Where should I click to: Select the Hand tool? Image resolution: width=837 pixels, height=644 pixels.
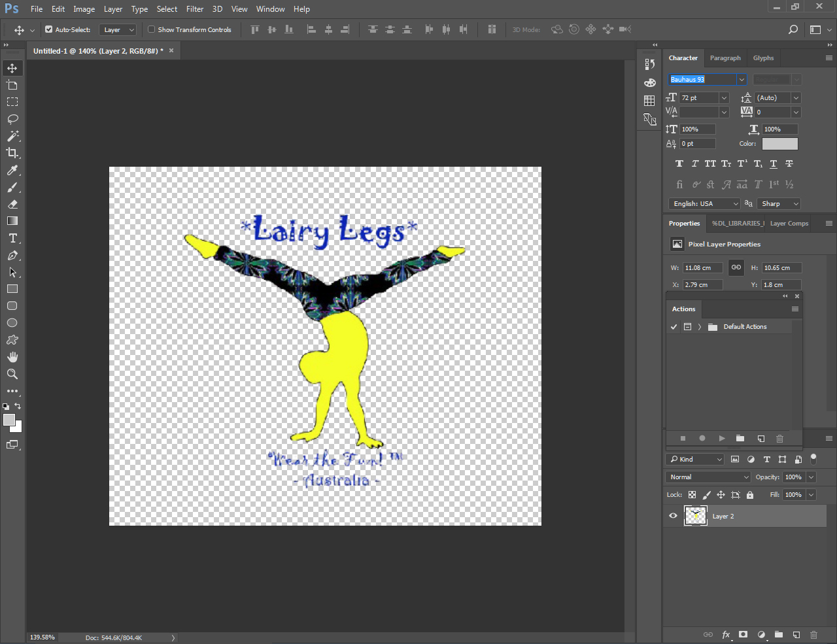12,357
